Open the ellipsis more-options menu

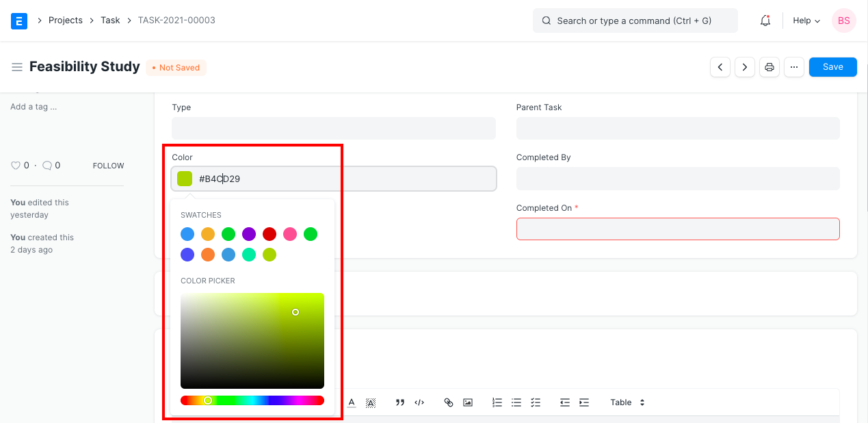click(793, 66)
